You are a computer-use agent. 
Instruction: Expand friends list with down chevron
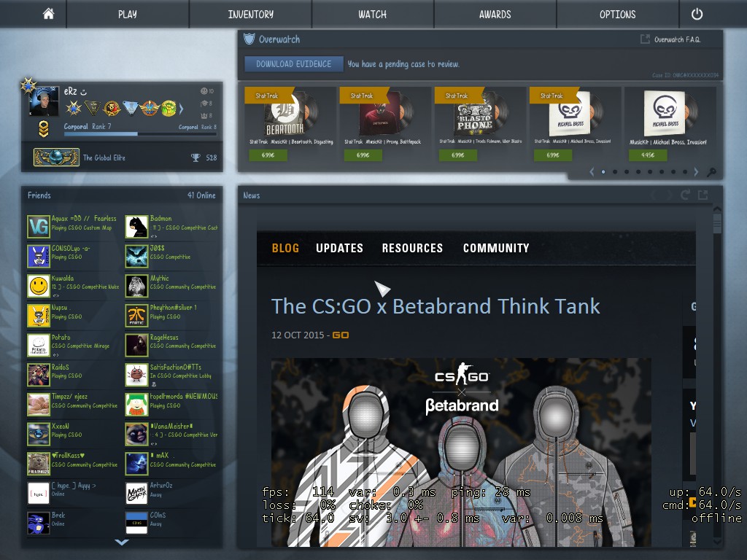coord(122,542)
